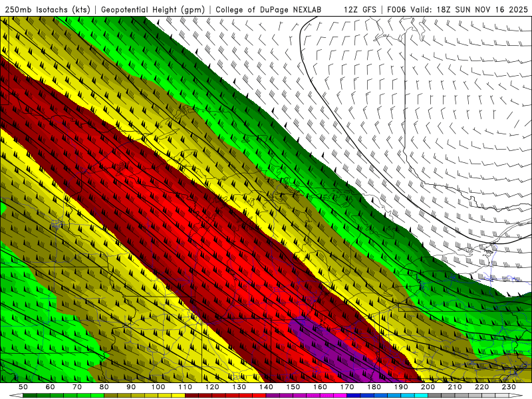532x399 pixels.
Task: Click the 140 label on the color scale
Action: tap(266, 387)
